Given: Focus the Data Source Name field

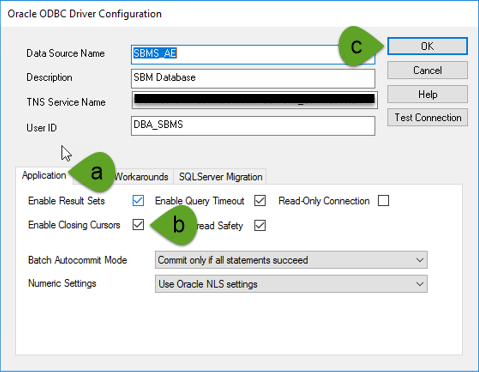Looking at the screenshot, I should (x=253, y=55).
